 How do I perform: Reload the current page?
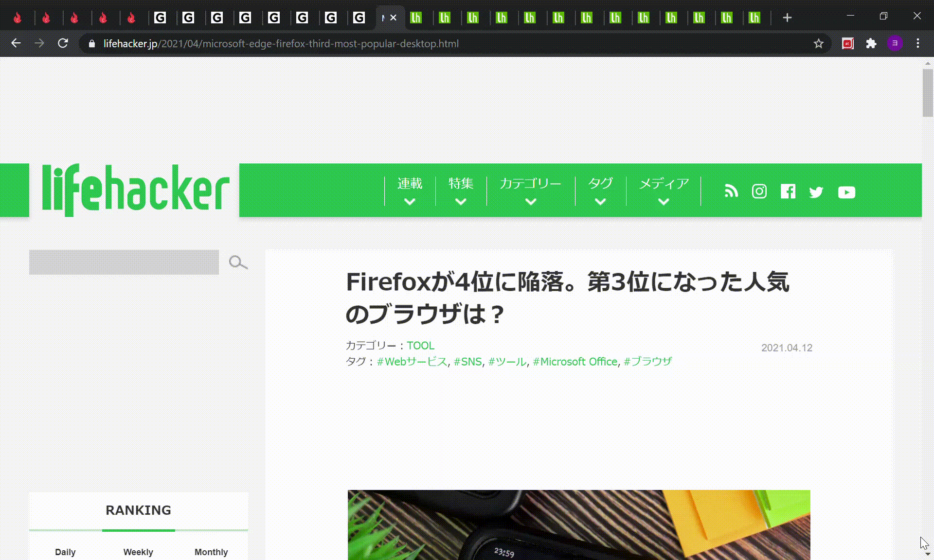click(63, 44)
